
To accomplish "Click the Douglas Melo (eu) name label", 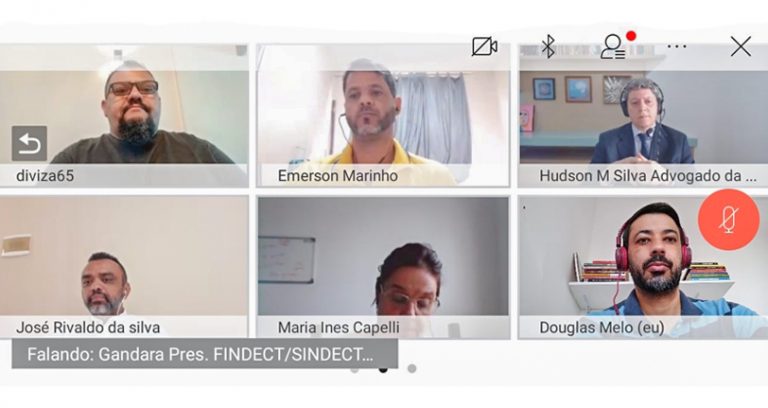I will (601, 327).
